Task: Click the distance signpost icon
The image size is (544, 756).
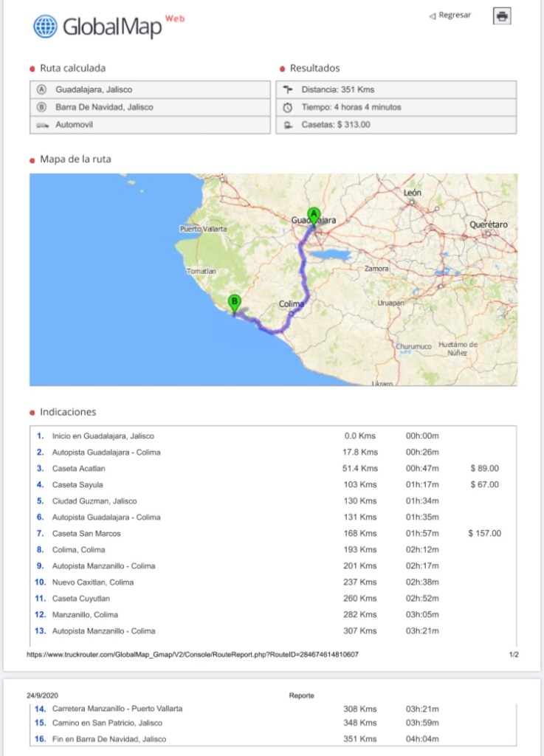Action: point(288,89)
